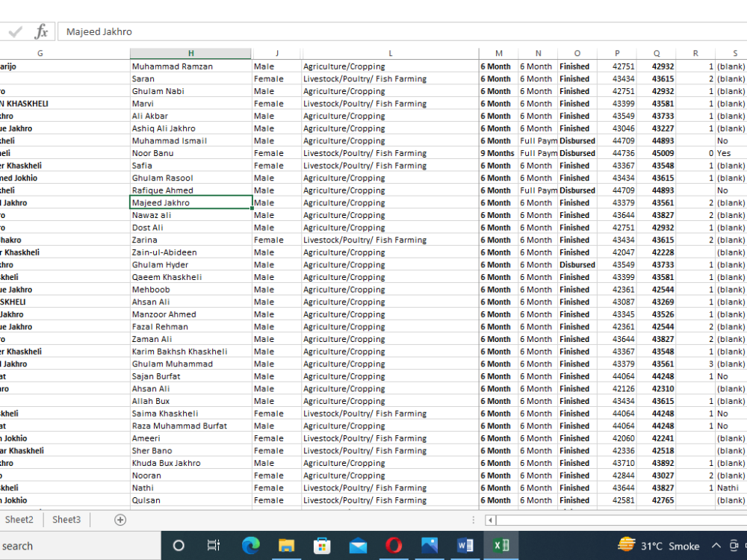Show hidden system tray icons chevron
The height and width of the screenshot is (560, 747).
pyautogui.click(x=716, y=546)
